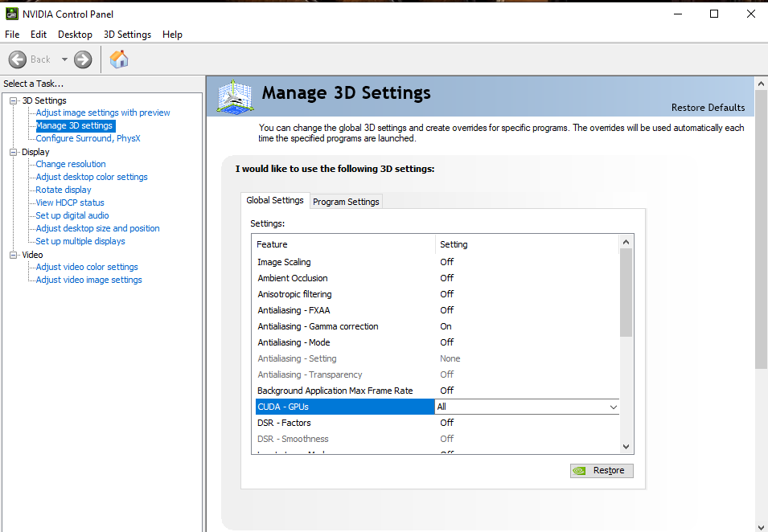Select Background Application Max Frame Rate row
The width and height of the screenshot is (768, 532).
(x=437, y=391)
